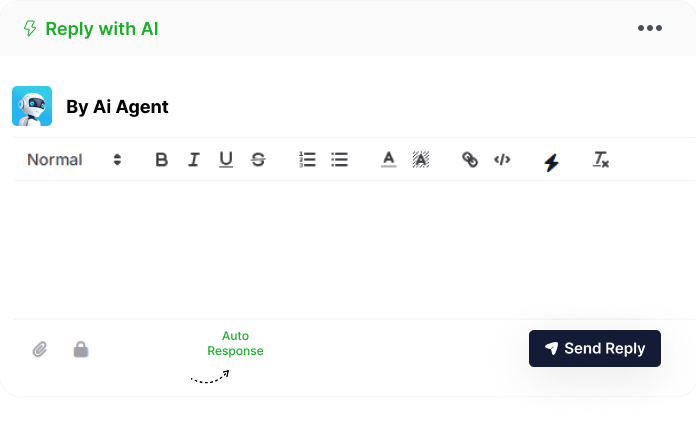Viewport: 696px width, 427px height.
Task: Click the Send Reply button
Action: (595, 348)
